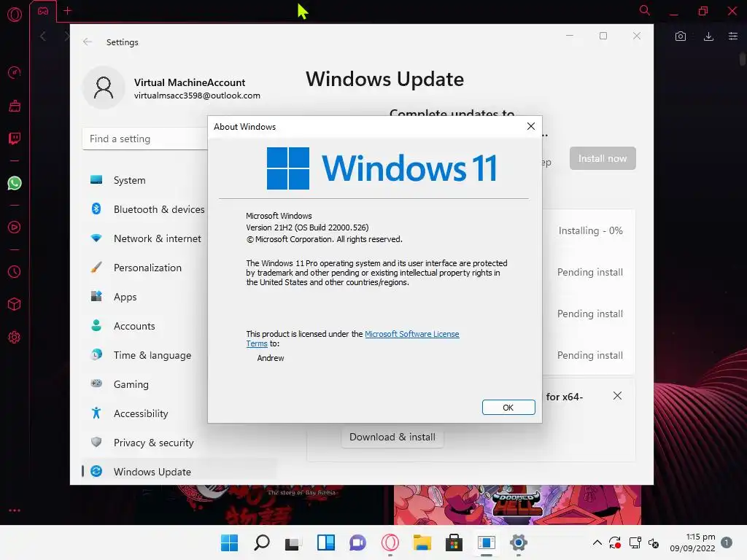Open Widgets from taskbar
The height and width of the screenshot is (560, 747).
coord(326,542)
